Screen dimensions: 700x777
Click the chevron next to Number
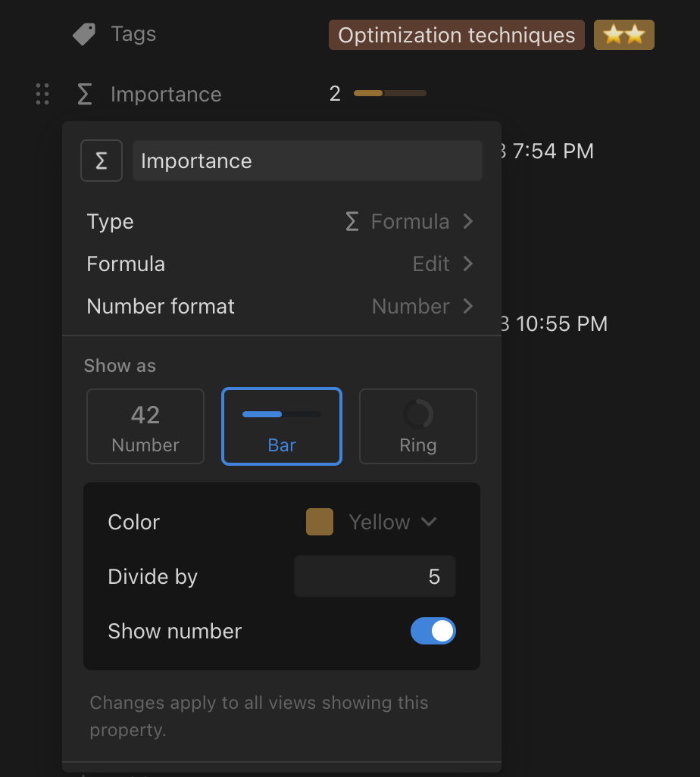[x=467, y=306]
